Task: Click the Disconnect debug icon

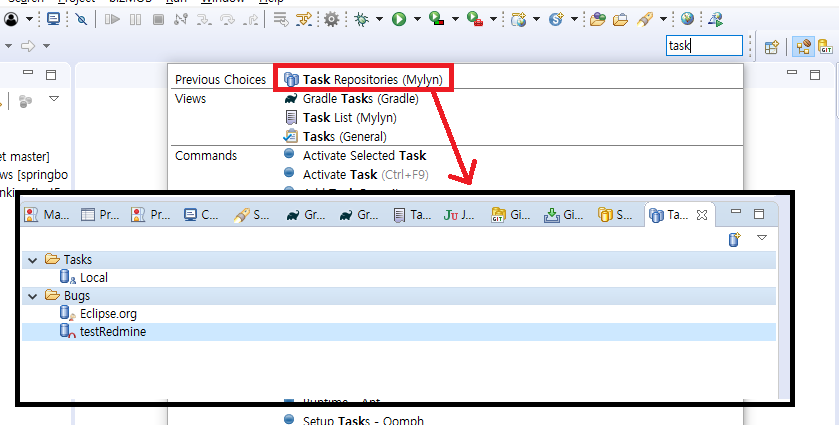Action: click(181, 20)
